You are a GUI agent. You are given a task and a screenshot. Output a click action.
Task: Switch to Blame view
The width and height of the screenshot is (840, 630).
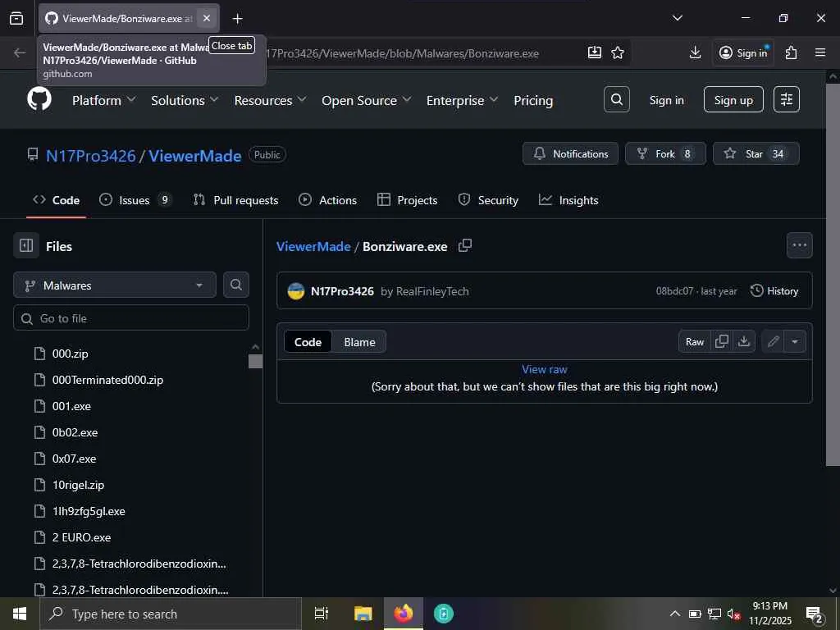359,342
